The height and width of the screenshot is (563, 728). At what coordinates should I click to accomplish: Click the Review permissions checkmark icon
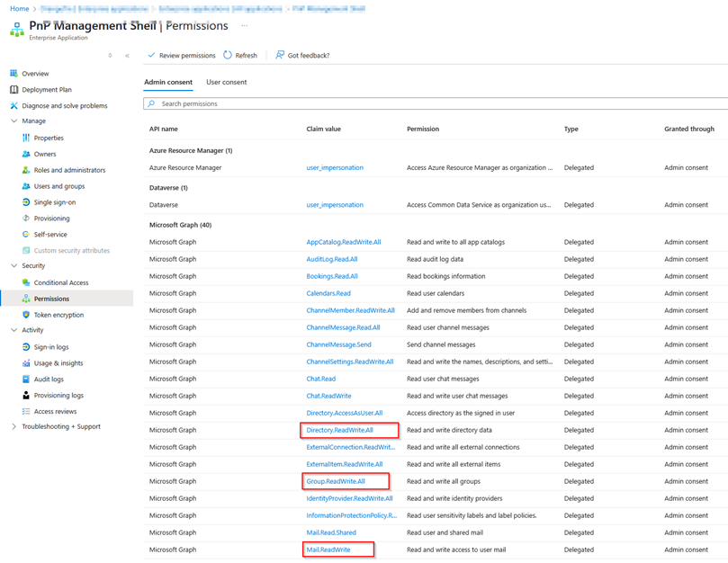click(x=151, y=55)
